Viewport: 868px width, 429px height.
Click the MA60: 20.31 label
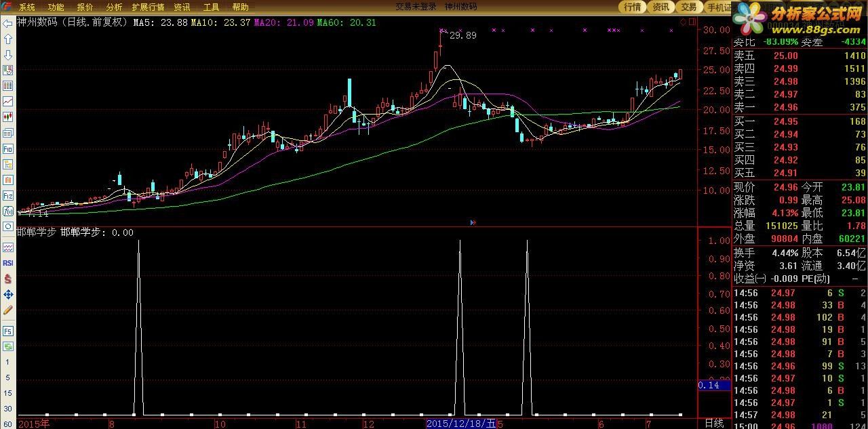click(x=346, y=22)
